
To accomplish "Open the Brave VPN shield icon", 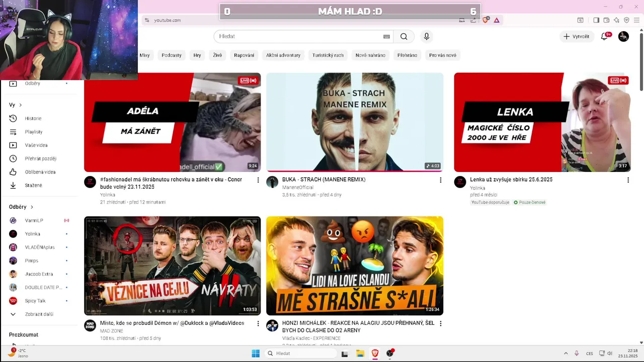I will (x=626, y=20).
